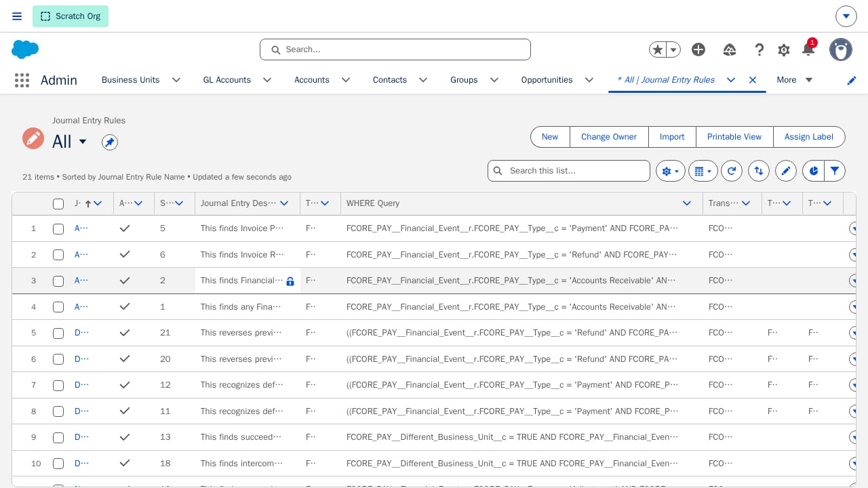Click the Edit List pencil button

pyautogui.click(x=786, y=171)
